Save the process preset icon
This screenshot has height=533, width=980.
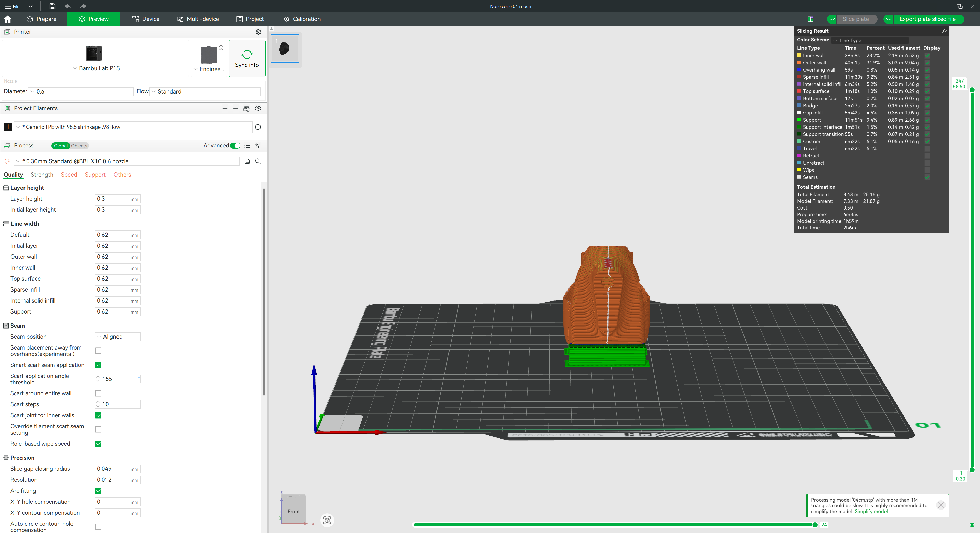point(247,161)
